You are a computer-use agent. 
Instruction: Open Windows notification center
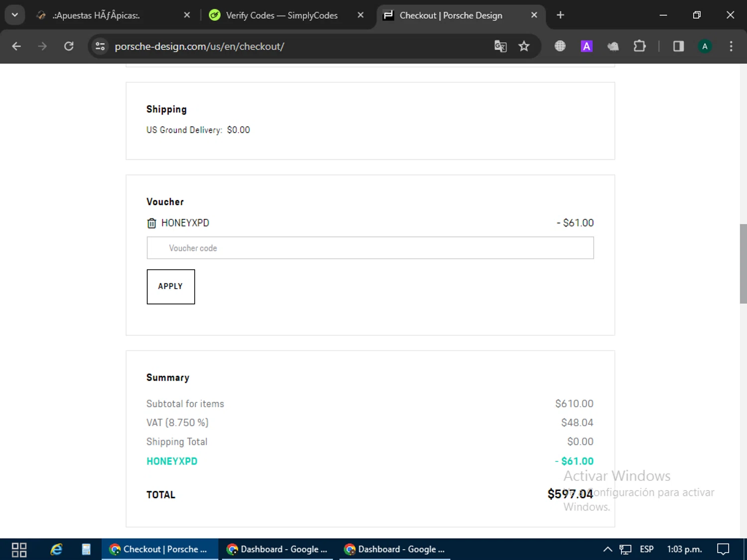(723, 550)
